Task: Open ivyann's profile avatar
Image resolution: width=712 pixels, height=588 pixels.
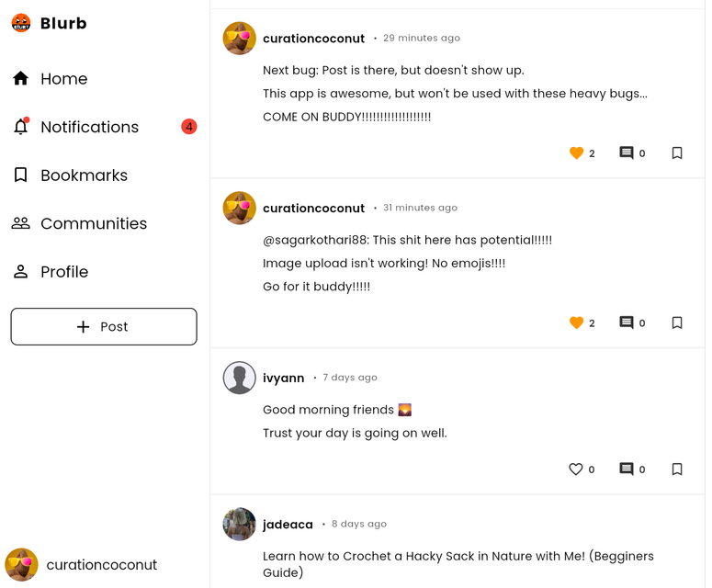Action: coord(240,378)
